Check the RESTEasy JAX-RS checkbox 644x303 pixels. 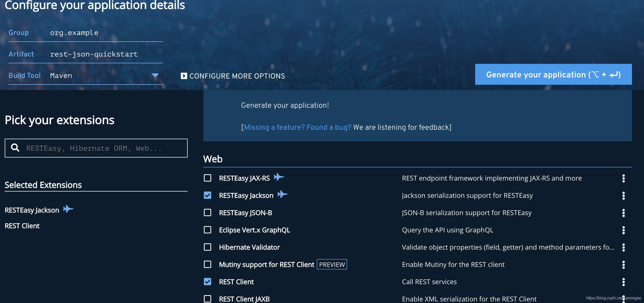pos(208,178)
